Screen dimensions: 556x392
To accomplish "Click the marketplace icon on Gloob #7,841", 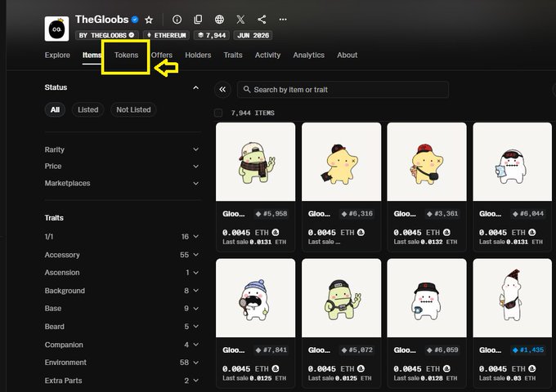I will tap(276, 368).
